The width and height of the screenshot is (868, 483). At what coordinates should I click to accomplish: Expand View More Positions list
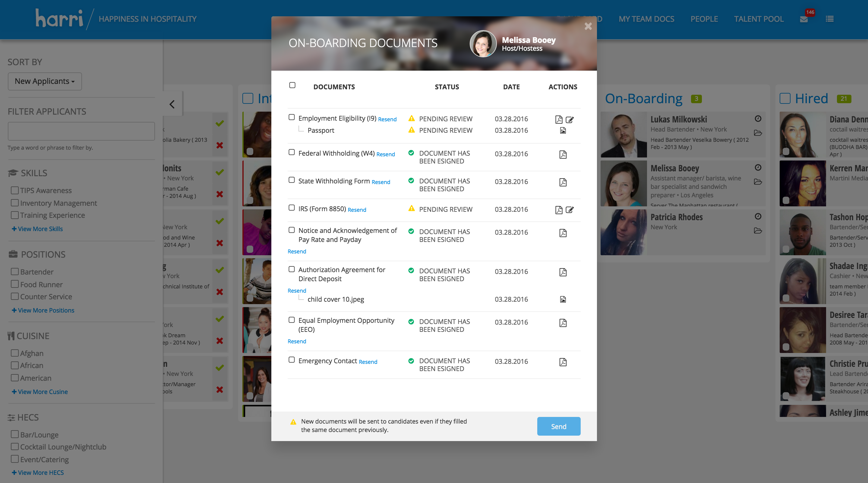click(43, 310)
